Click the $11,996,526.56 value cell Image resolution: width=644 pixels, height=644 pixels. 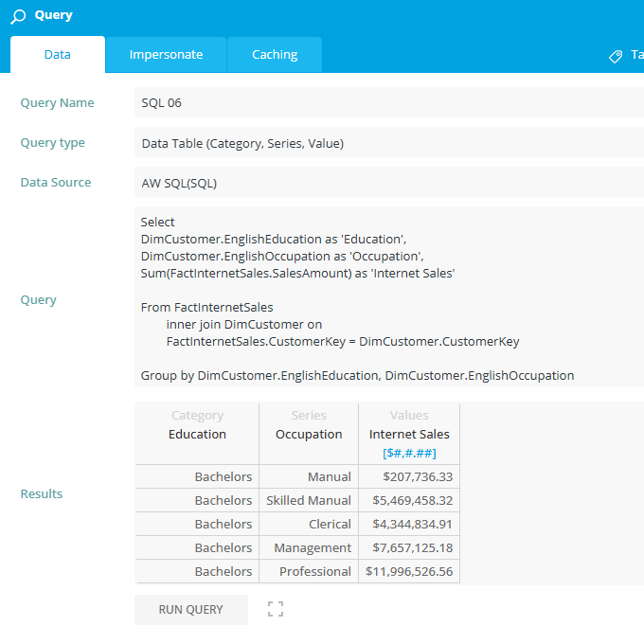409,571
